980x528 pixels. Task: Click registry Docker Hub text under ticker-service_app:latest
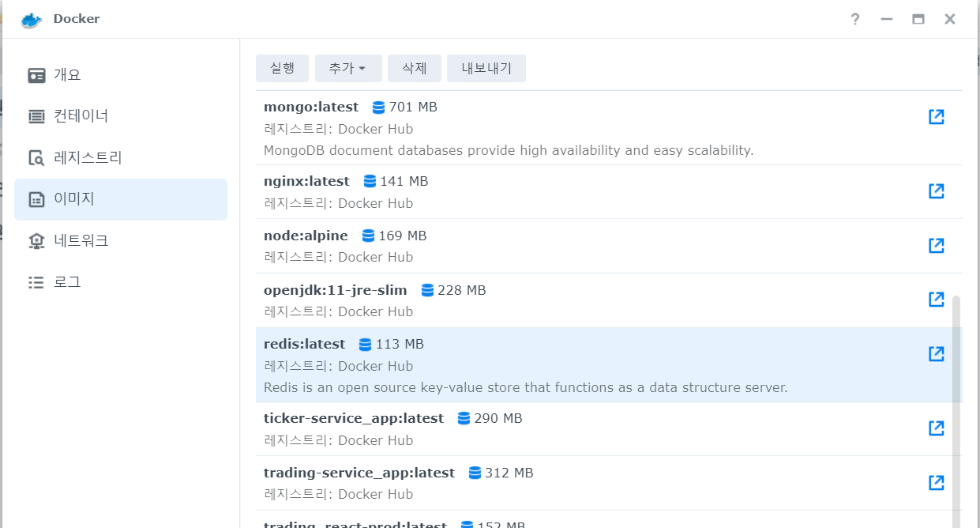click(339, 440)
